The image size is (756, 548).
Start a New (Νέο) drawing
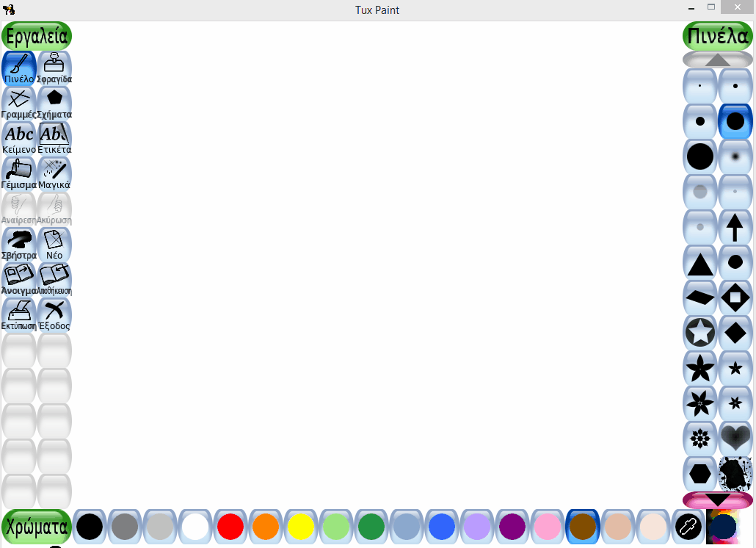coord(54,244)
